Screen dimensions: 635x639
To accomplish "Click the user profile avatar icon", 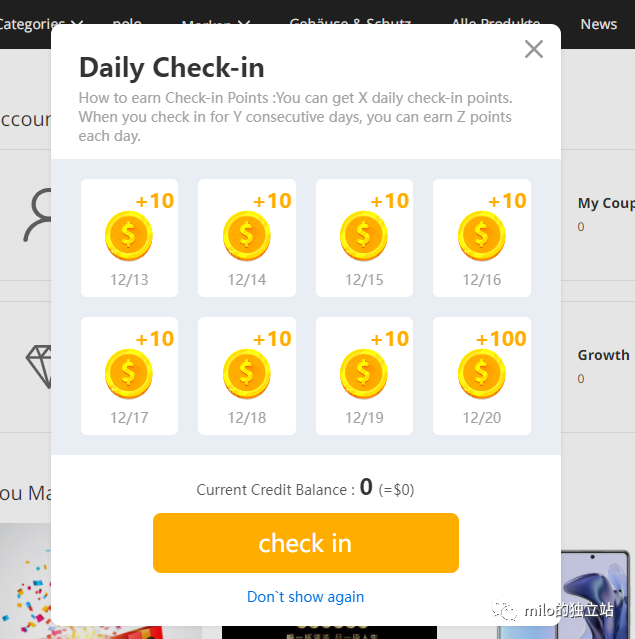I will [40, 215].
